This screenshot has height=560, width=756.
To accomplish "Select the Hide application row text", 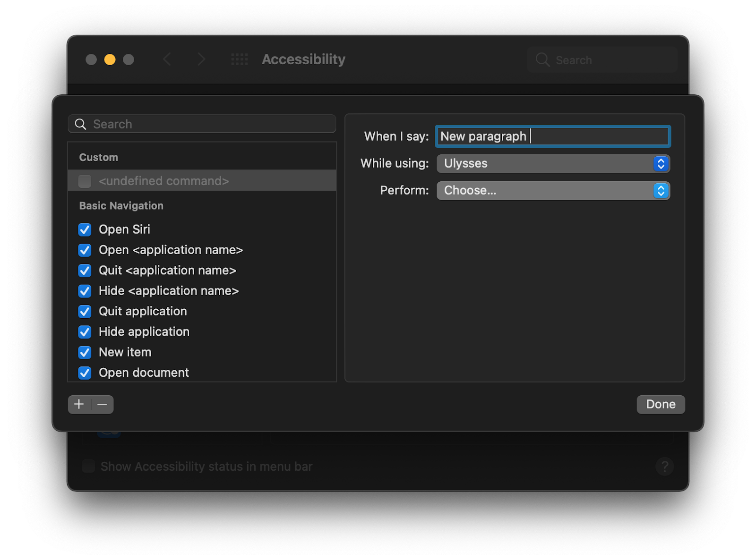I will (x=144, y=332).
